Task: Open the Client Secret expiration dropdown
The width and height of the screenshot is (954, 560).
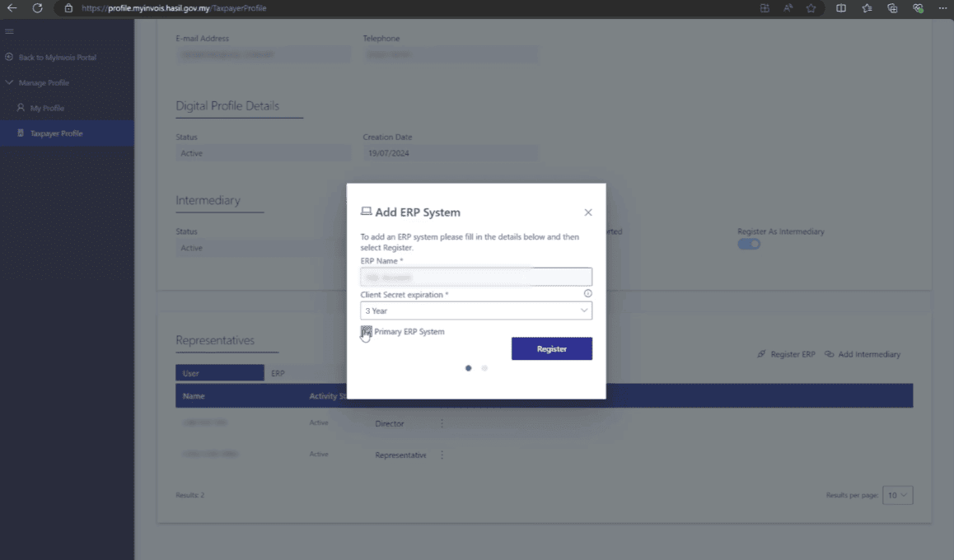Action: point(476,310)
